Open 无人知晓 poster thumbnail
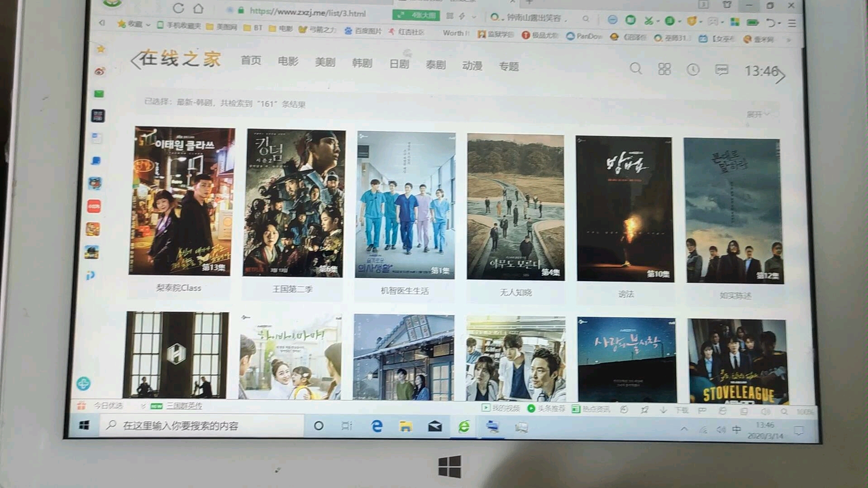This screenshot has height=488, width=868. 515,207
